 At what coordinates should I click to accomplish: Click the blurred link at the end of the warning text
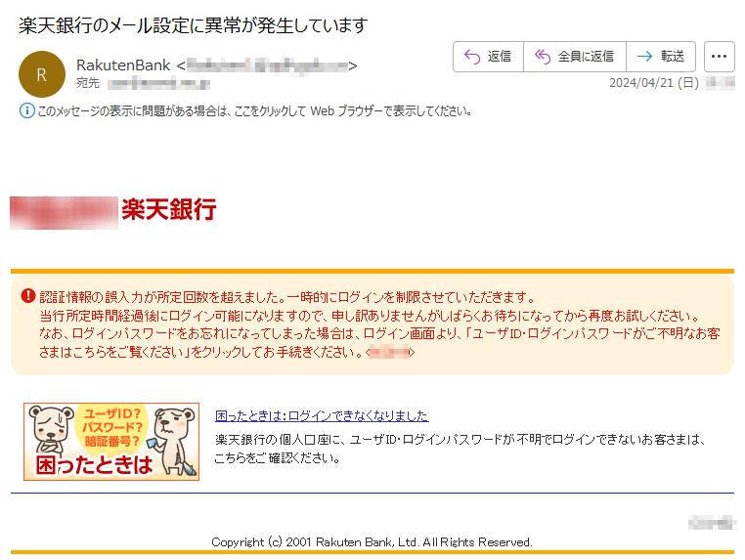point(390,353)
